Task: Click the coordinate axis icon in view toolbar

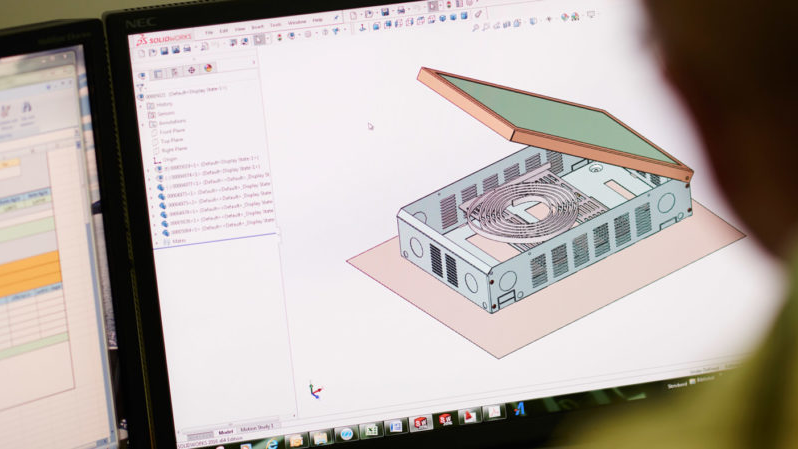Action: (x=362, y=28)
